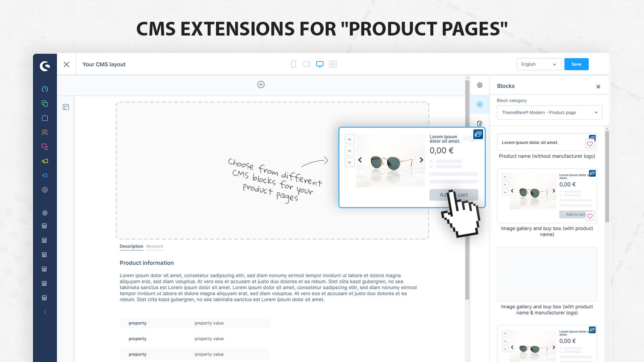This screenshot has height=362, width=644.
Task: Click the Save button top right
Action: (x=576, y=64)
